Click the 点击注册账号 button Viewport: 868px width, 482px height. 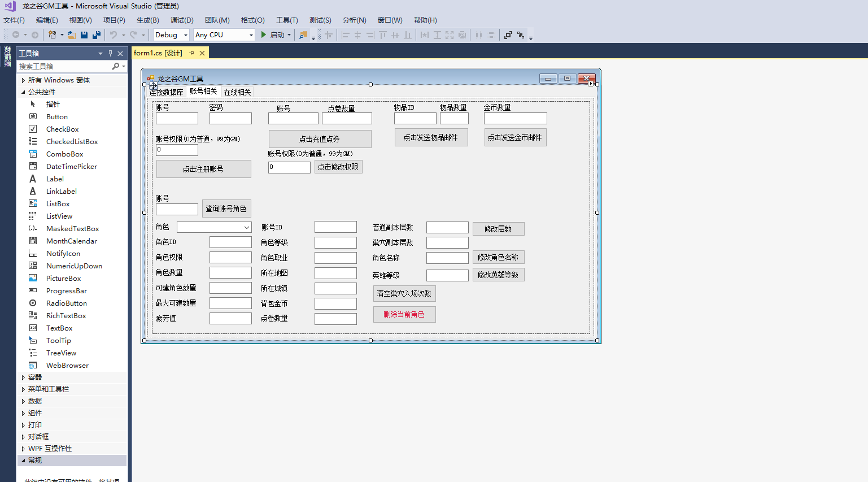point(203,169)
